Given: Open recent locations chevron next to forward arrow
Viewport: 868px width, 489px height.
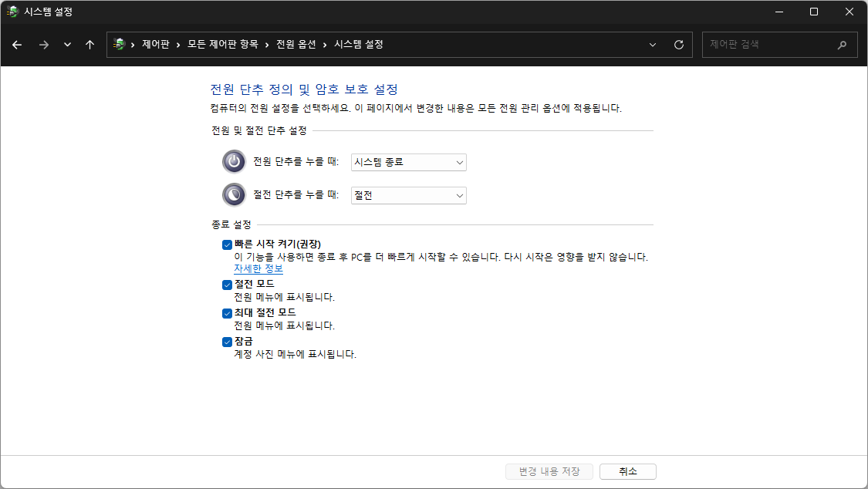Looking at the screenshot, I should point(68,45).
